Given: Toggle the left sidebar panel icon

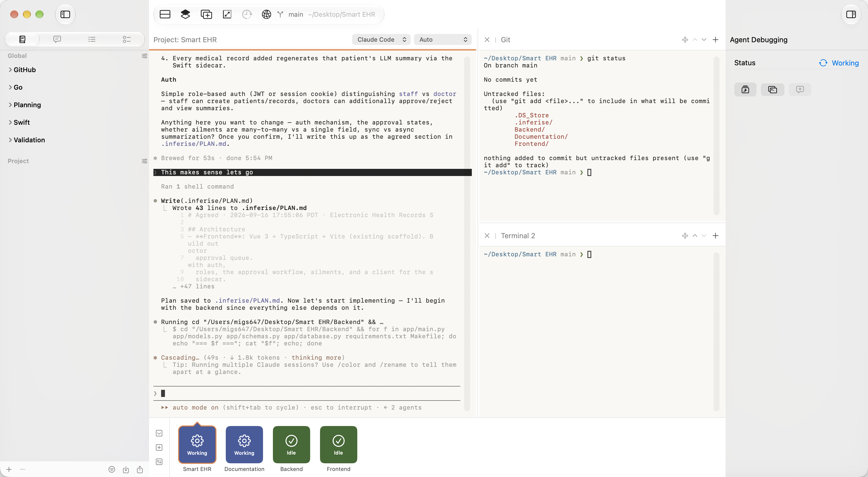Looking at the screenshot, I should (x=65, y=14).
